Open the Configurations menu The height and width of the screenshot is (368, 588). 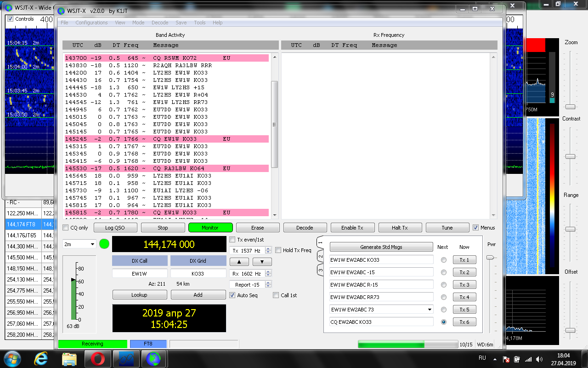point(91,23)
